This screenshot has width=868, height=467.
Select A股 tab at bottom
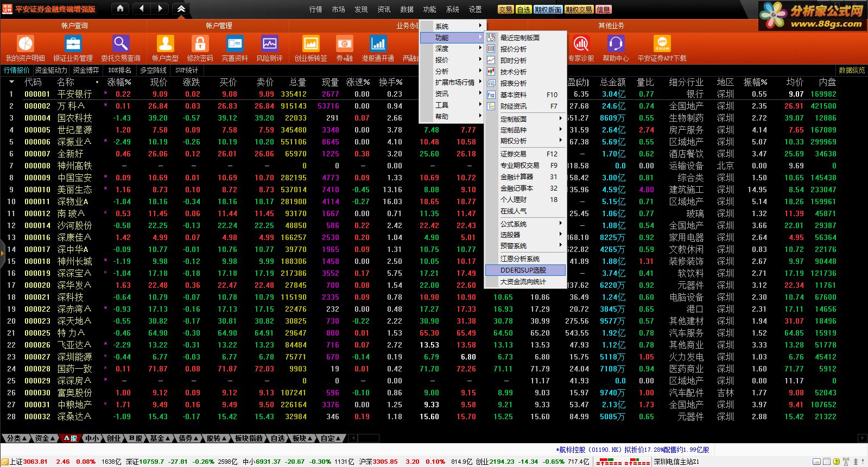point(71,438)
